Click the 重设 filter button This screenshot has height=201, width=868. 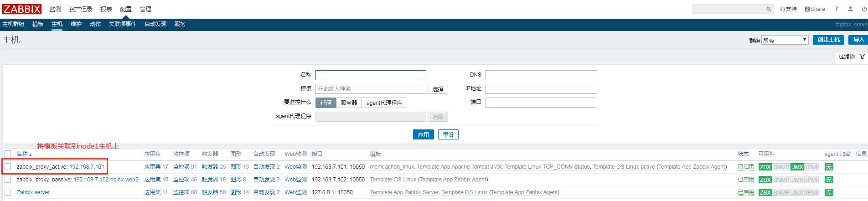coord(448,134)
